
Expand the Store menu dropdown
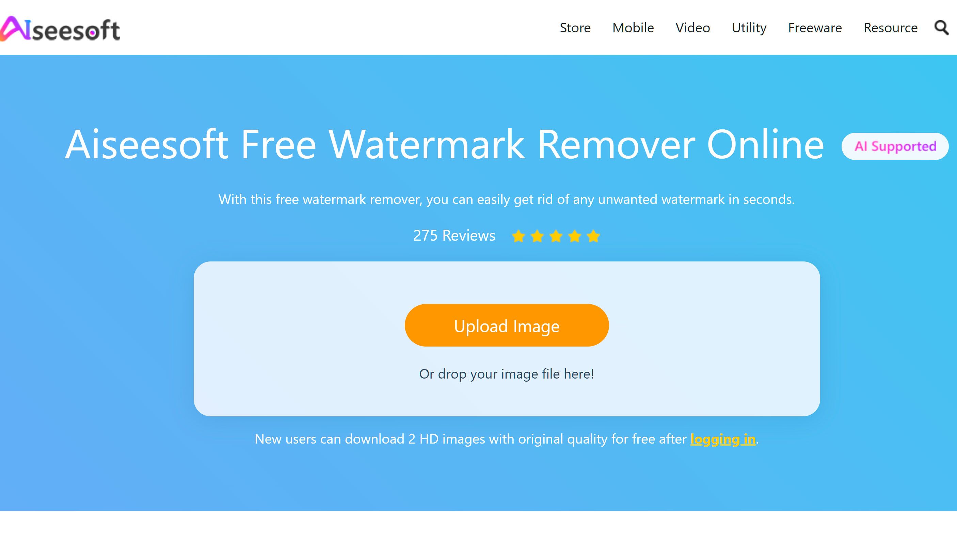pos(574,27)
